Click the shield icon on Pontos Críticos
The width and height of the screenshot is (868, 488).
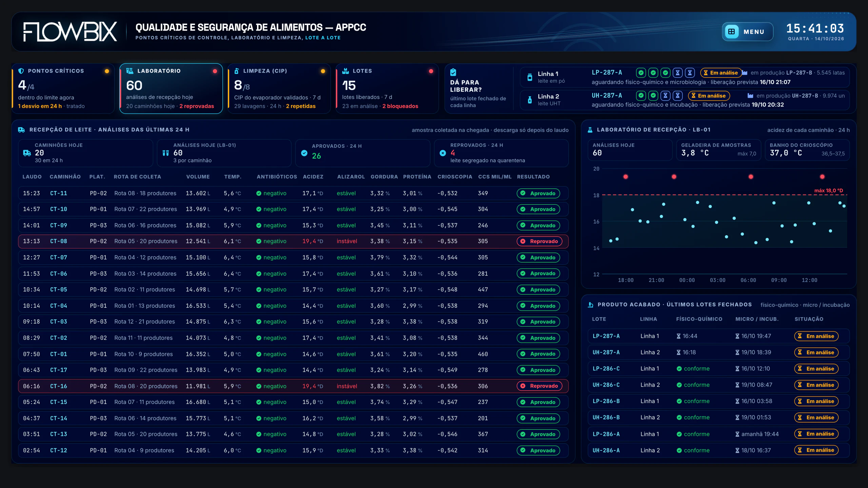(x=21, y=71)
